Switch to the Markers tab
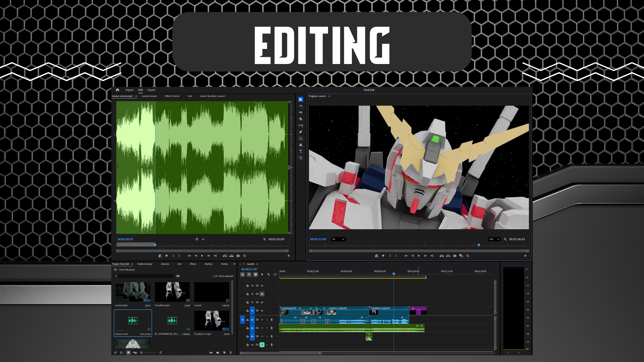 click(x=209, y=264)
